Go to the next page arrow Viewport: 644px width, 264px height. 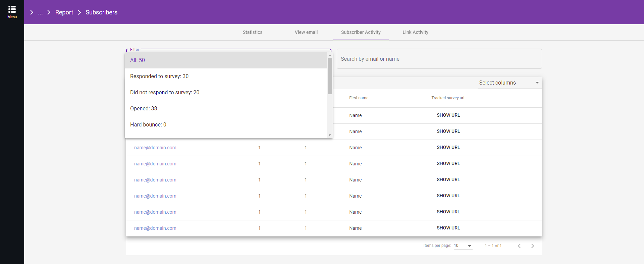[533, 246]
